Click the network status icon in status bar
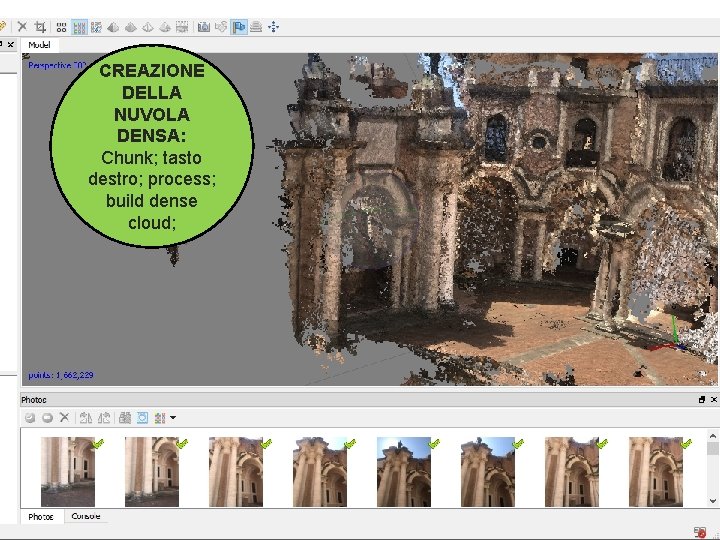 [x=701, y=533]
